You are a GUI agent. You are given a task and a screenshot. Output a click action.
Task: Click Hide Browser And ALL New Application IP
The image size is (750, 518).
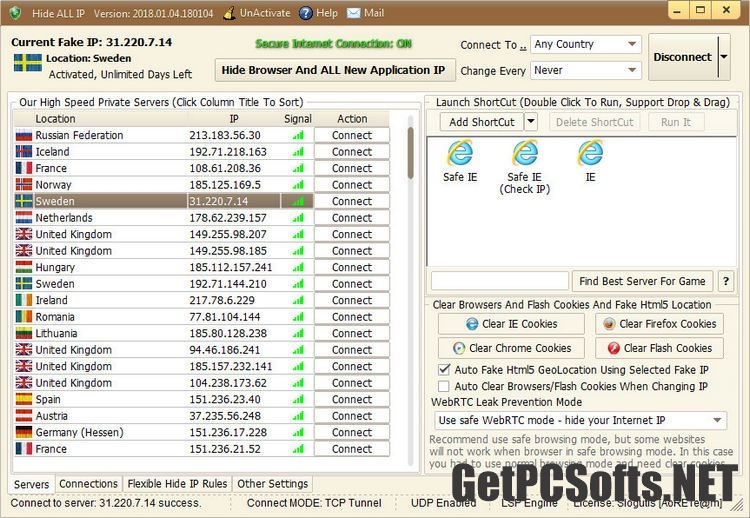coord(335,70)
